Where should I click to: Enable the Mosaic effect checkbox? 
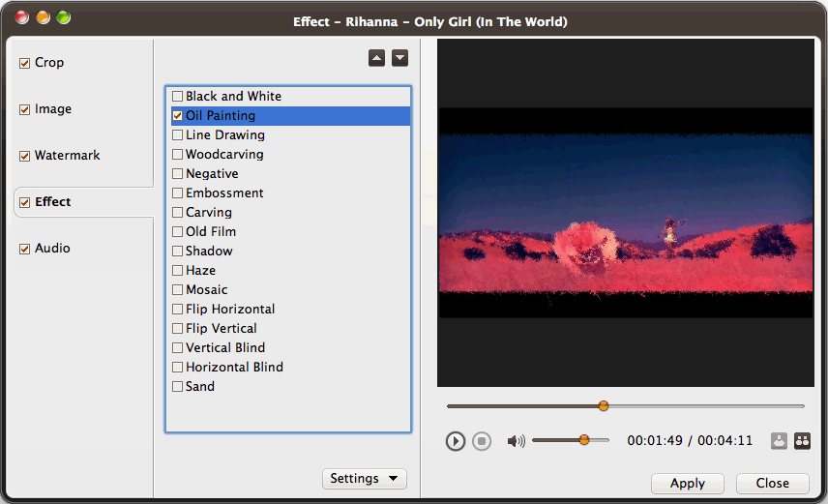point(177,289)
